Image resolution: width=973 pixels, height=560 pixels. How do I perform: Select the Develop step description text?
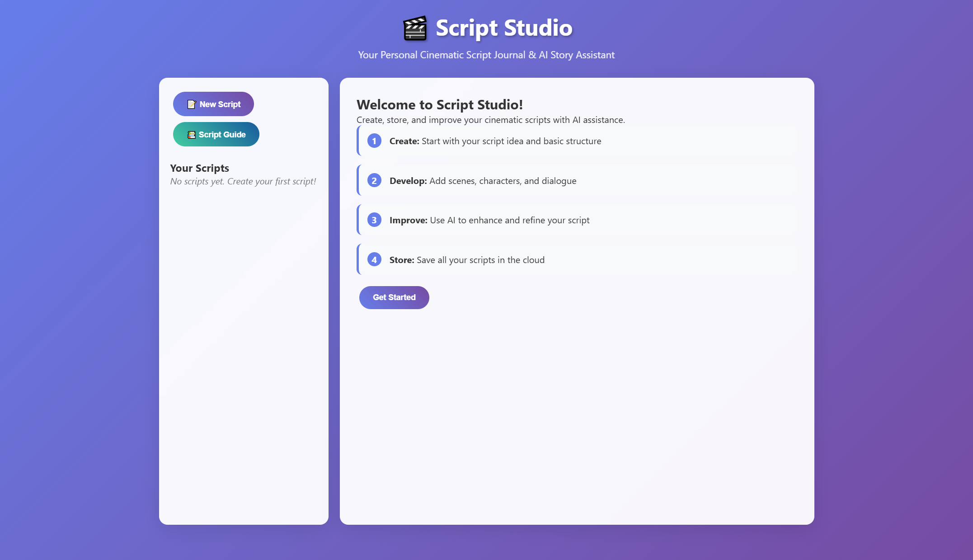point(483,180)
